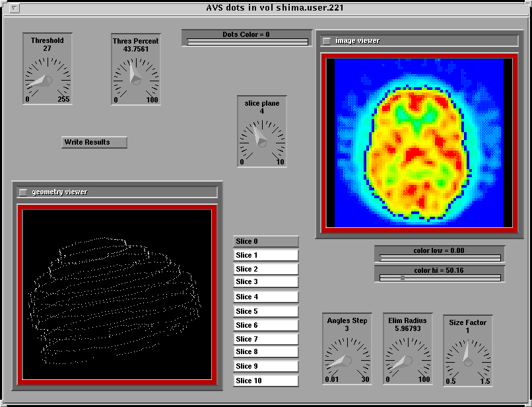532x407 pixels.
Task: Select Slice 4 in the list
Action: [266, 297]
